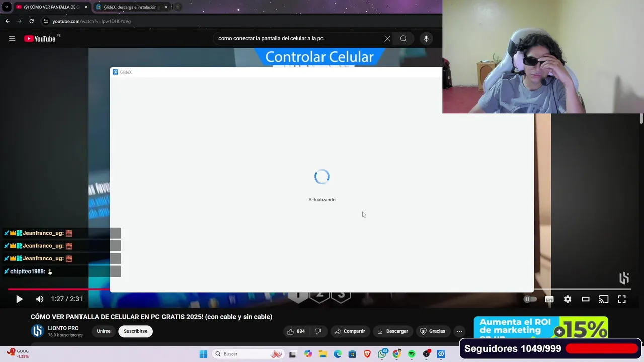Viewport: 644px width, 362px height.
Task: Start voice search with the microphone
Action: [426, 39]
